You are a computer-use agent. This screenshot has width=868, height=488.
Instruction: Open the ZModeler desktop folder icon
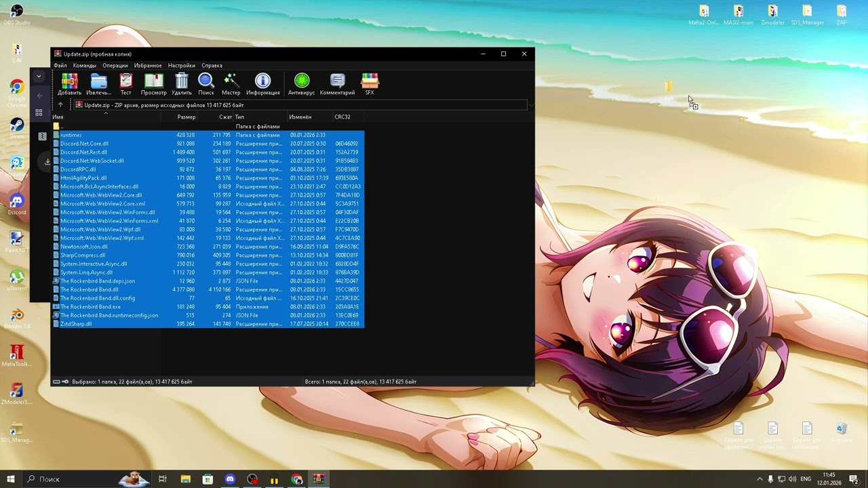pos(772,14)
